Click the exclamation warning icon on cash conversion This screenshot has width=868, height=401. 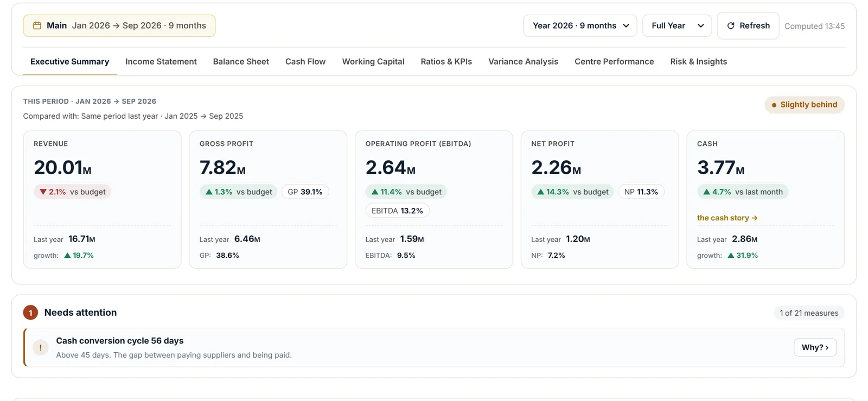[x=40, y=347]
